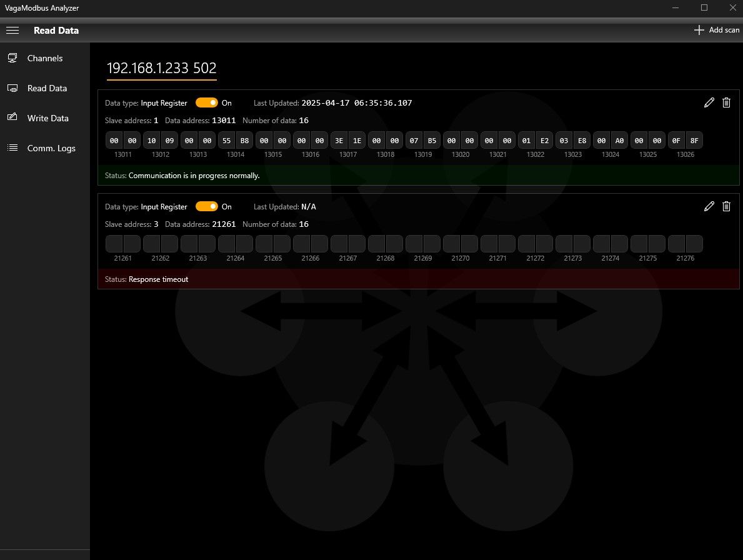Image resolution: width=743 pixels, height=560 pixels.
Task: Click the Last Updated N/A value
Action: point(309,207)
